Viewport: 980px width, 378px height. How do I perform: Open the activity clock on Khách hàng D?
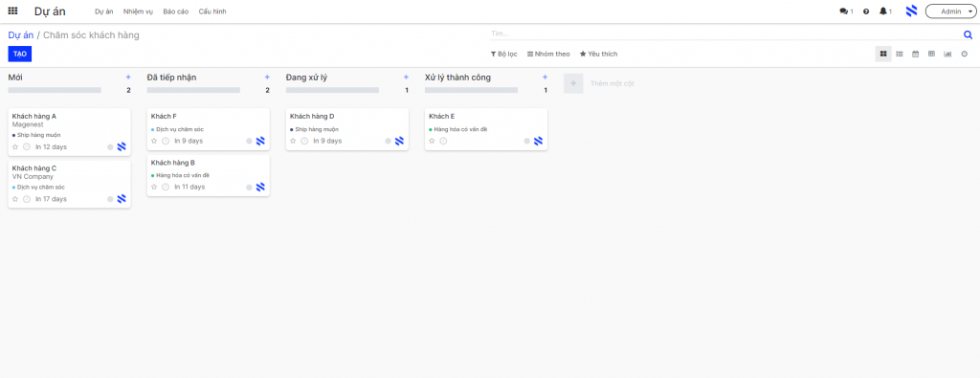point(304,141)
